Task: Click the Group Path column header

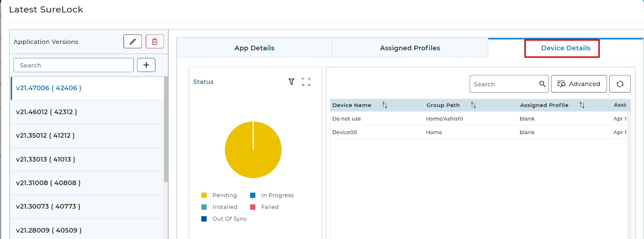Action: (443, 105)
